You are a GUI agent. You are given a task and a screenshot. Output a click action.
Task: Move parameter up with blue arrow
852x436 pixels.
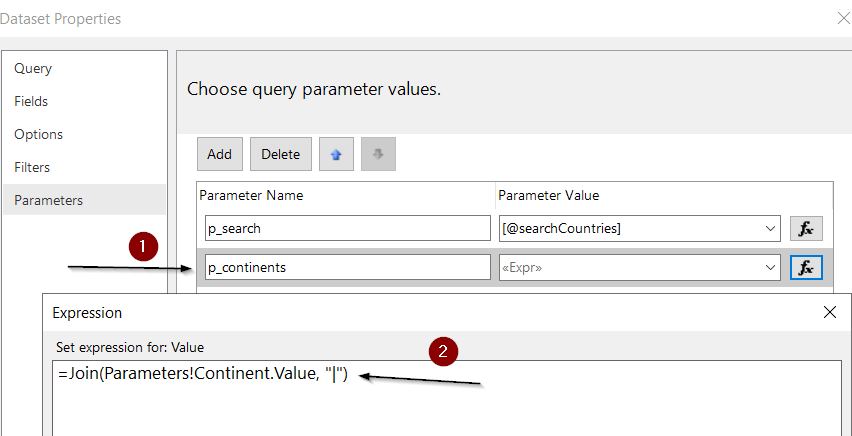coord(336,154)
